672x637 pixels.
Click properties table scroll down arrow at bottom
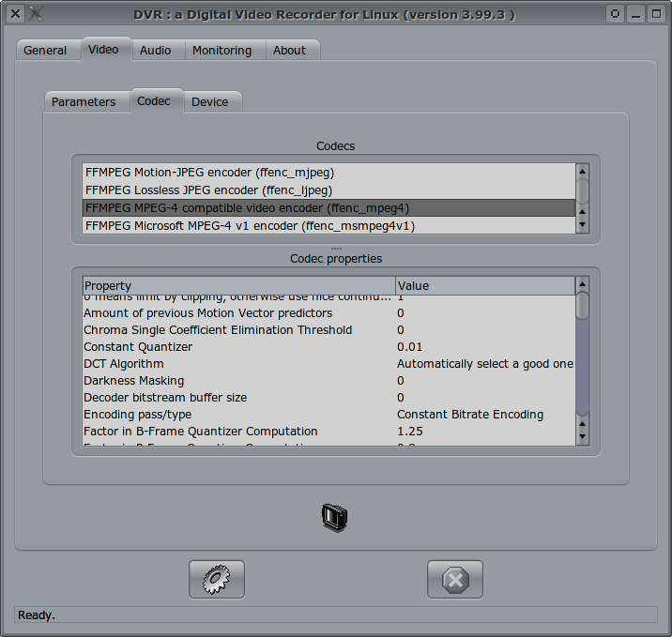tap(582, 436)
